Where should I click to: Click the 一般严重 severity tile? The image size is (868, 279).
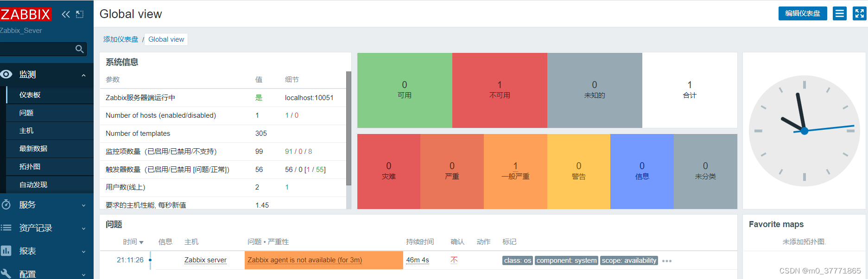(x=515, y=171)
